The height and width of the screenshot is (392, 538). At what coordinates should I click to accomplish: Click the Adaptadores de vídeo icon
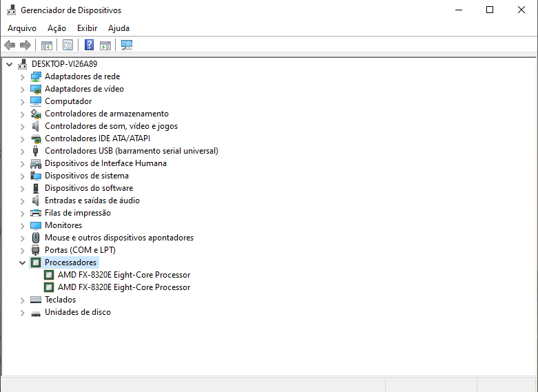36,89
